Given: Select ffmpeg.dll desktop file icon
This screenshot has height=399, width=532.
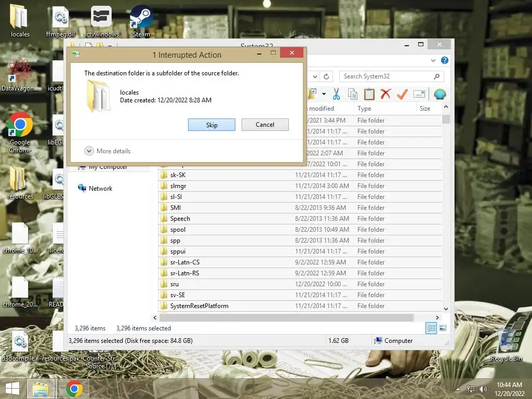Looking at the screenshot, I should (x=60, y=20).
